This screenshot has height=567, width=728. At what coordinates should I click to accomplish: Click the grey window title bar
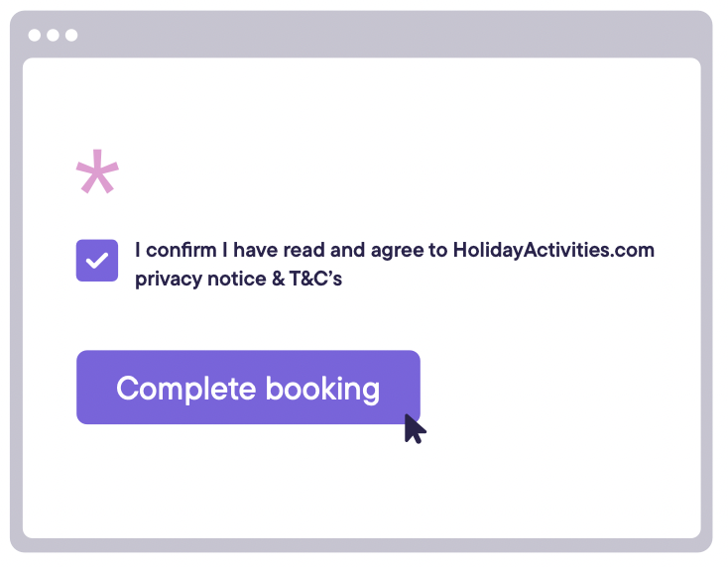[362, 35]
